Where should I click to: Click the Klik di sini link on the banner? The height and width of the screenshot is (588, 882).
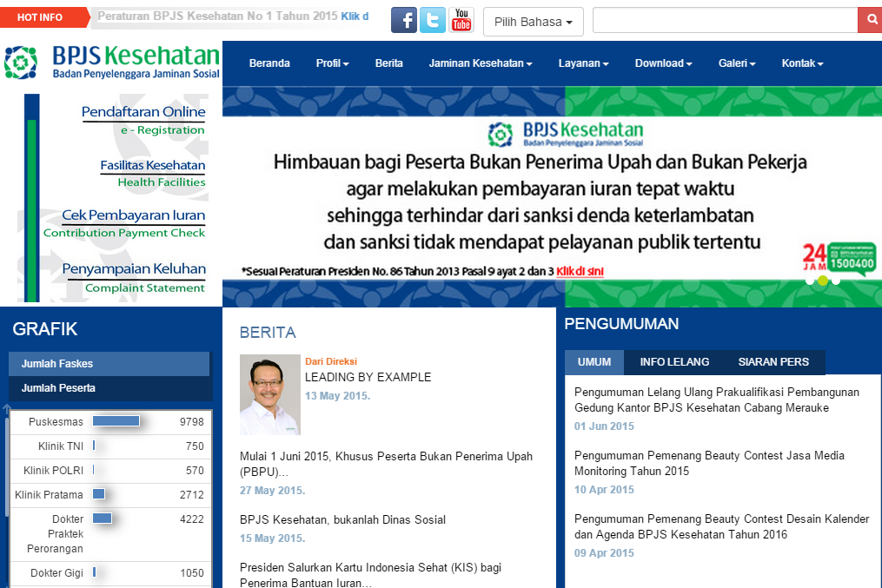pyautogui.click(x=580, y=271)
